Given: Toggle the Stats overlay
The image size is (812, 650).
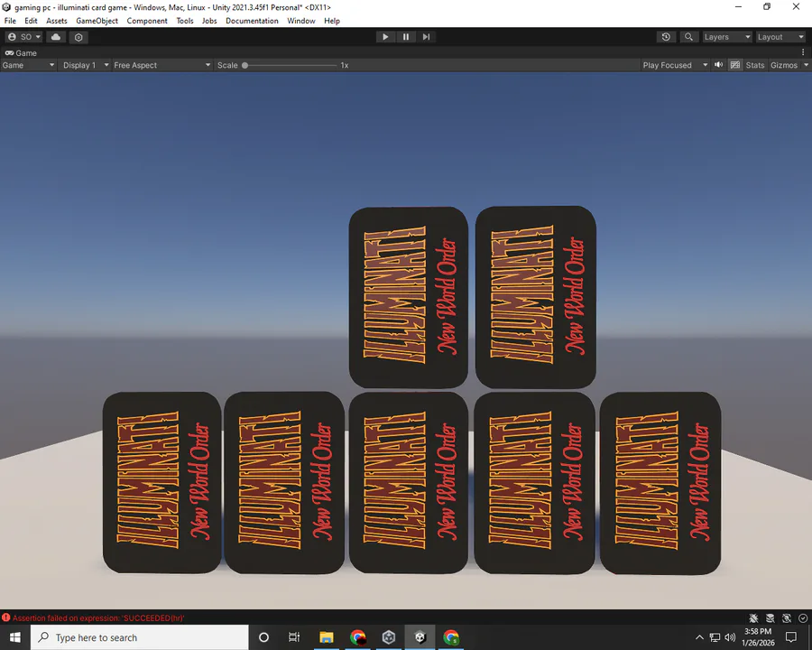Looking at the screenshot, I should click(754, 65).
